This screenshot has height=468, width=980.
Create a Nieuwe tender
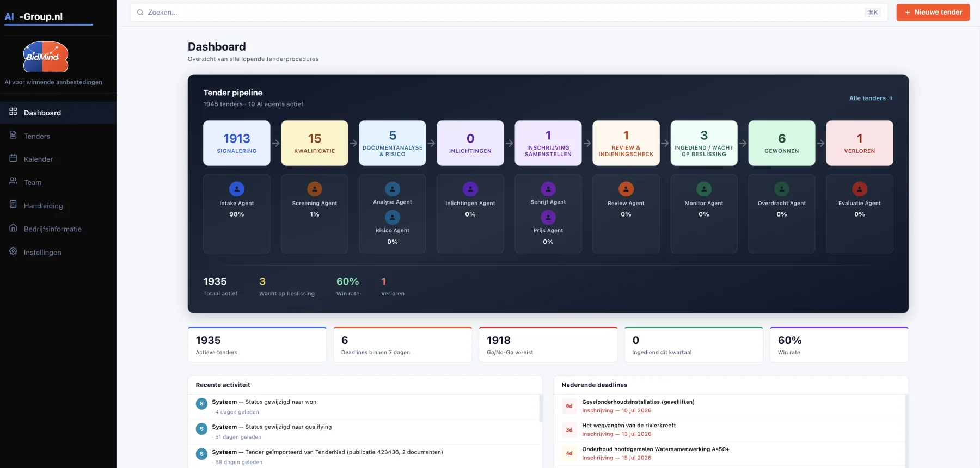tap(933, 12)
